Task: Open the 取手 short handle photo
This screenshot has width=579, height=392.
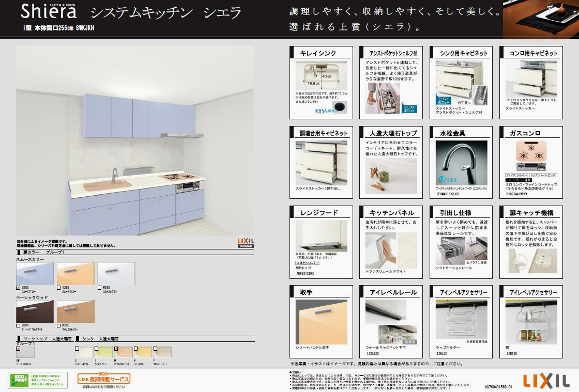Action: click(x=321, y=322)
